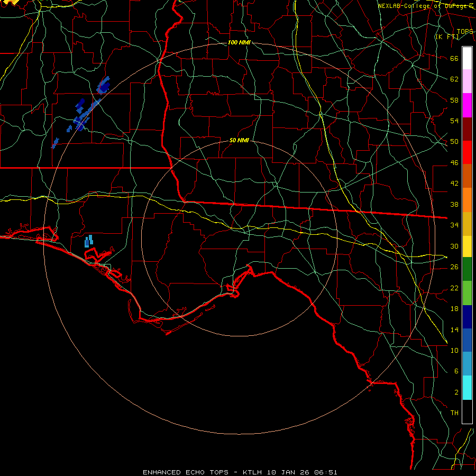Click the "22" legend value
This screenshot has height=476, width=476.
454,288
